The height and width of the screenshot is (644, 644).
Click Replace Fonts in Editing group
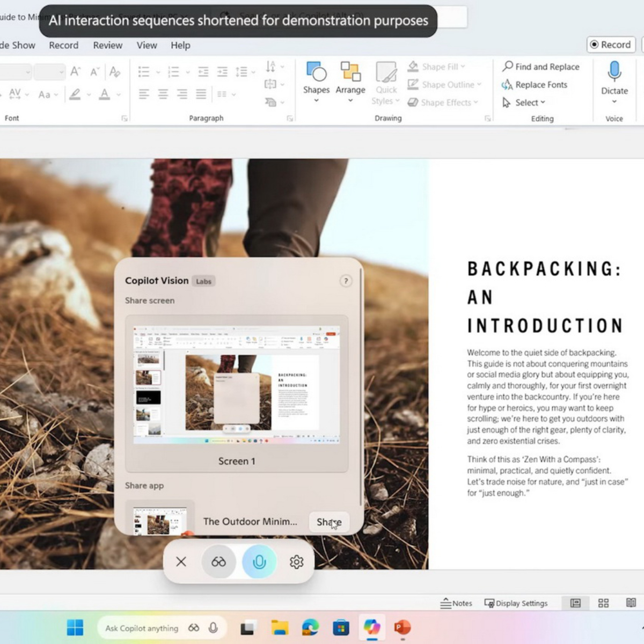(x=535, y=85)
